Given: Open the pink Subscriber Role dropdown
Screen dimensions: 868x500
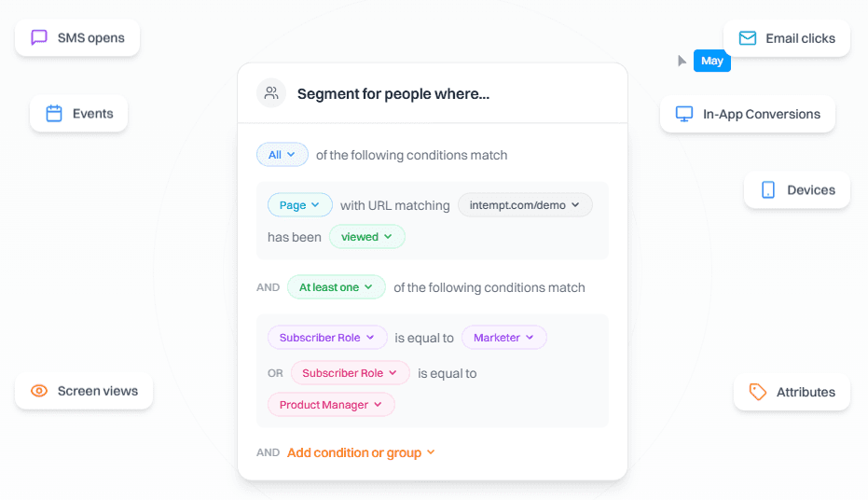Looking at the screenshot, I should point(350,373).
